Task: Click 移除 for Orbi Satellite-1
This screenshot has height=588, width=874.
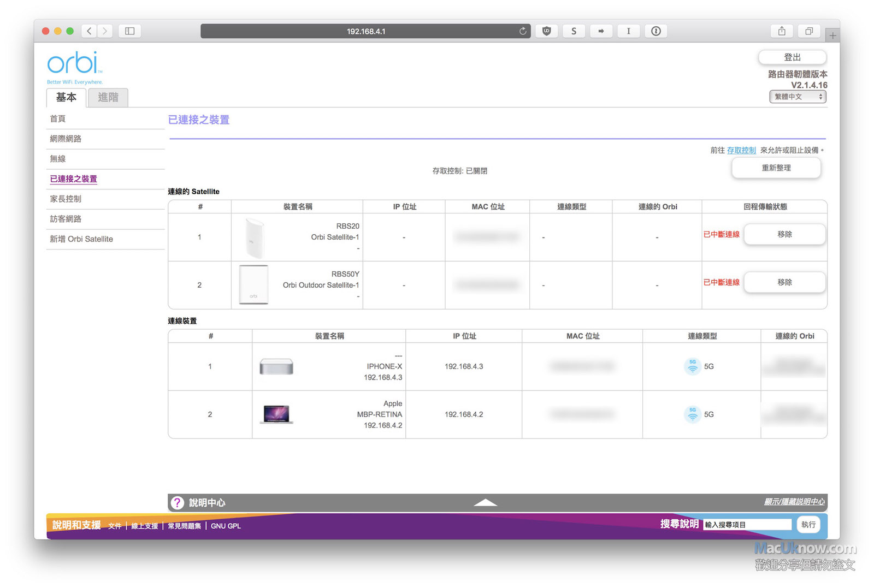Action: (x=784, y=234)
